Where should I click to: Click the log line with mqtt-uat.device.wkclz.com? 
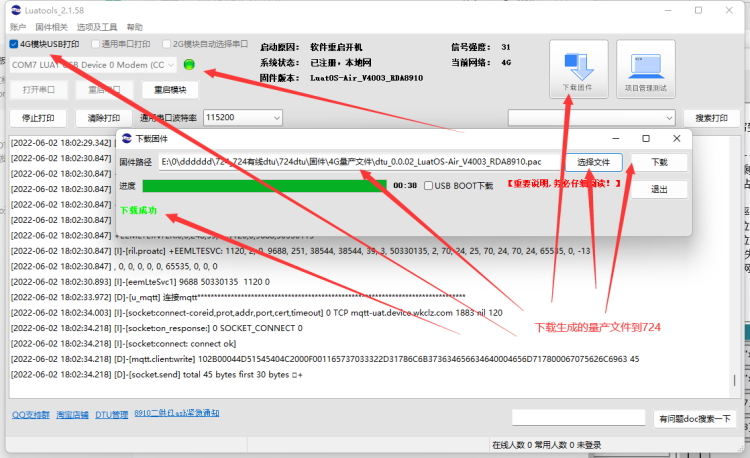256,313
